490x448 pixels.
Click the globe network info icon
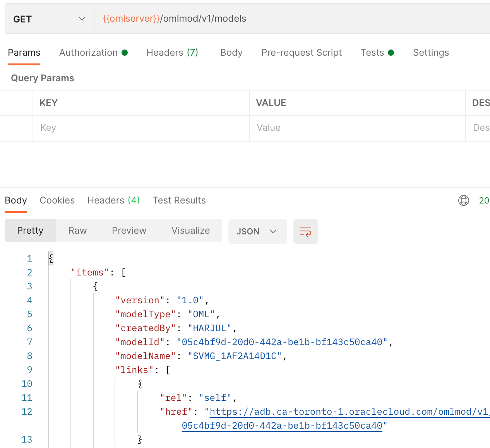coord(463,200)
